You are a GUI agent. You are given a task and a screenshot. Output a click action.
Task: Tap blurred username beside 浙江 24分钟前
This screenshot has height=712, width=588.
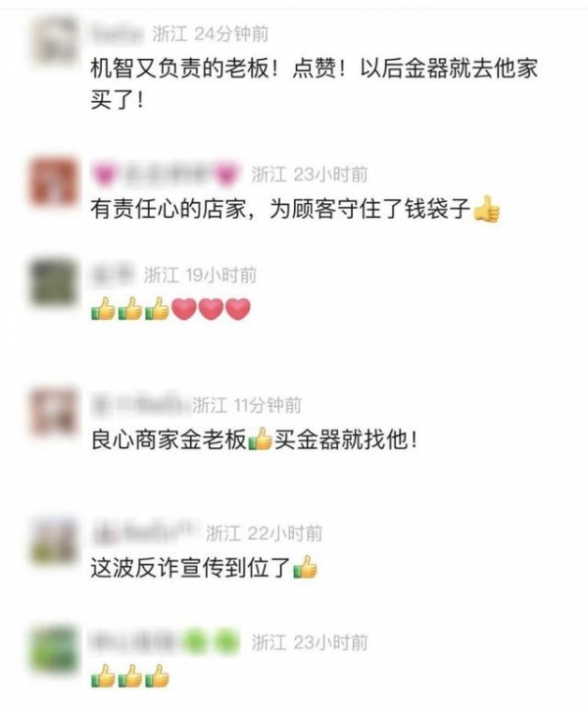(x=117, y=33)
